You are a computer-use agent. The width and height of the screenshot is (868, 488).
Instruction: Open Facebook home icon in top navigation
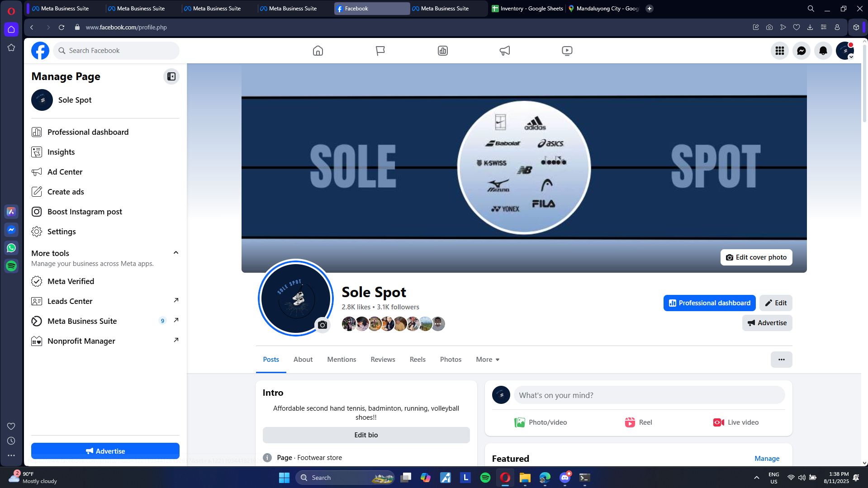318,51
